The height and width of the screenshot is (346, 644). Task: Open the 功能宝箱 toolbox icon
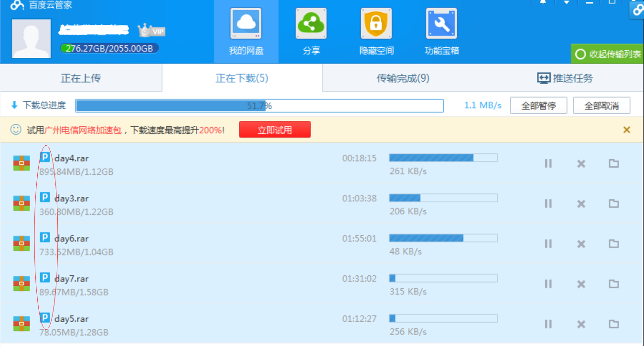pyautogui.click(x=441, y=24)
